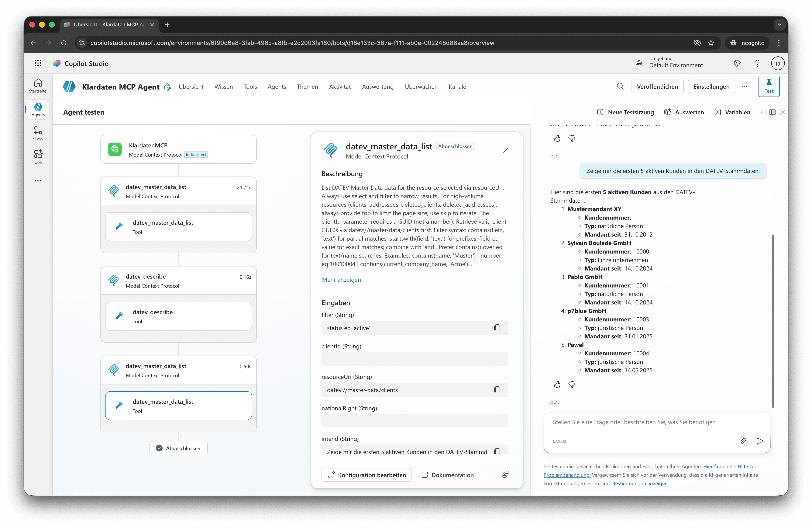The height and width of the screenshot is (527, 812).
Task: Open the Aktivität tab
Action: coord(340,87)
